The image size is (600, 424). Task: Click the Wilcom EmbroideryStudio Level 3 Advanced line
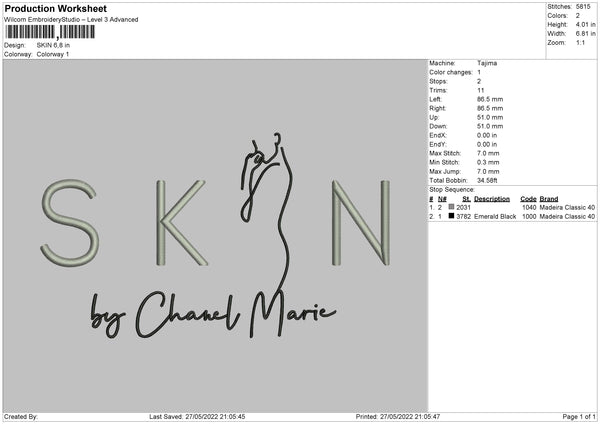click(x=71, y=20)
